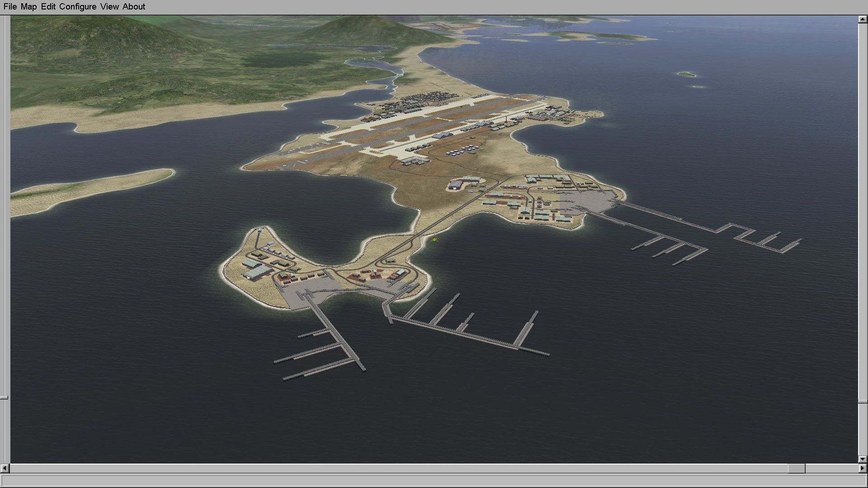
Task: Open the Map menu
Action: click(x=28, y=7)
